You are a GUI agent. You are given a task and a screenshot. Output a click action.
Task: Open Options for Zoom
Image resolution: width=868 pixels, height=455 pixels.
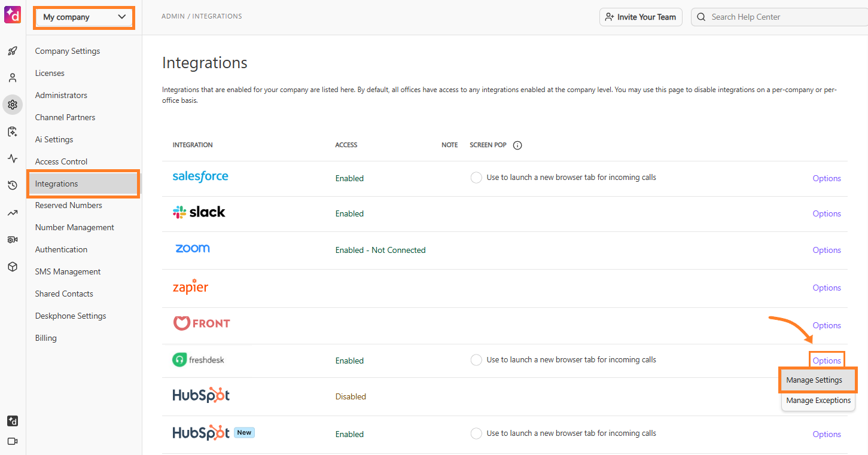point(827,250)
